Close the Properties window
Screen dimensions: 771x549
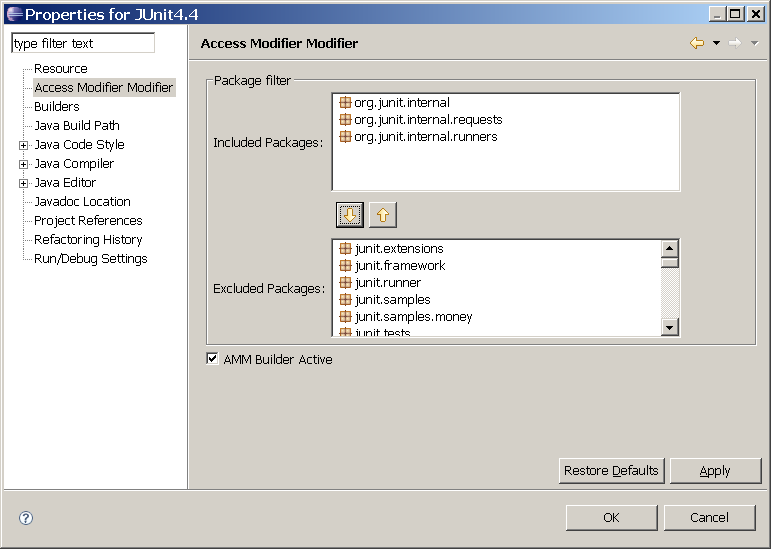[755, 14]
